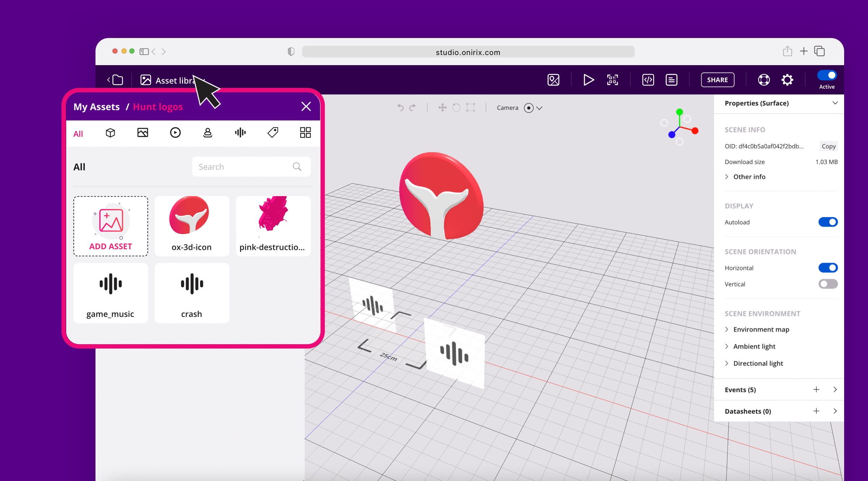The height and width of the screenshot is (481, 868).
Task: Select the All assets tab
Action: [x=78, y=134]
